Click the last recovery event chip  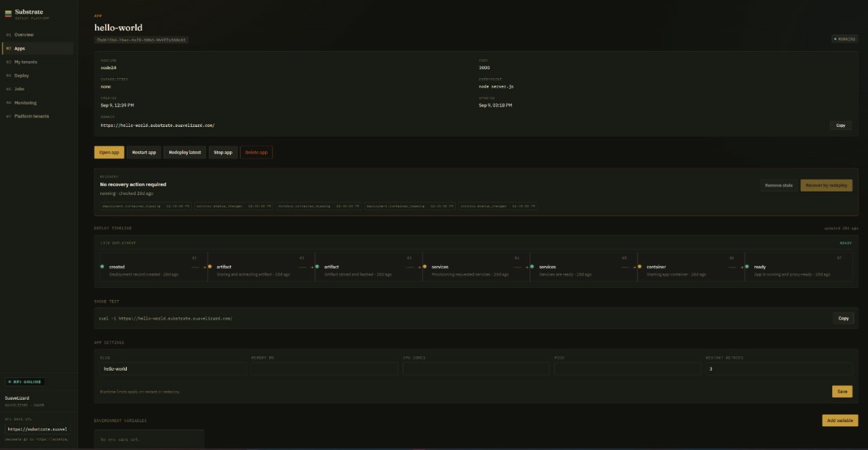[x=498, y=206]
